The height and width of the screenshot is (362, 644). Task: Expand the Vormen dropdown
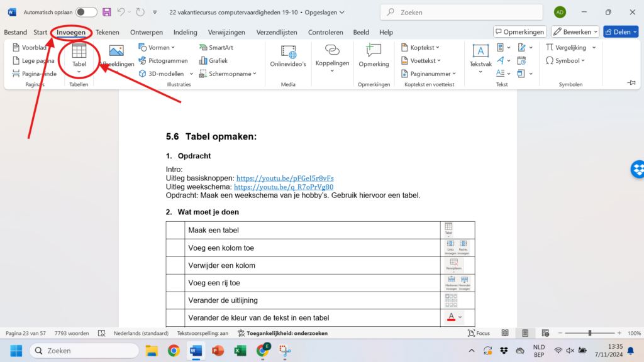tap(157, 47)
